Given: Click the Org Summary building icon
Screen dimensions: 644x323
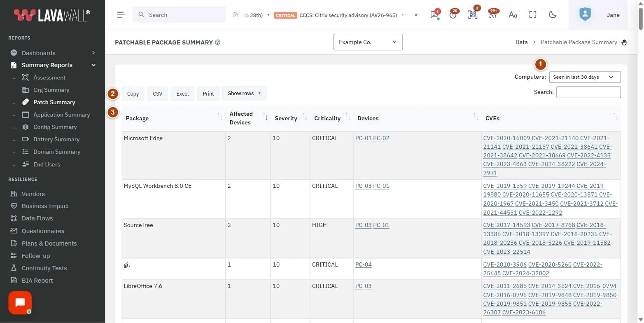Looking at the screenshot, I should [26, 90].
